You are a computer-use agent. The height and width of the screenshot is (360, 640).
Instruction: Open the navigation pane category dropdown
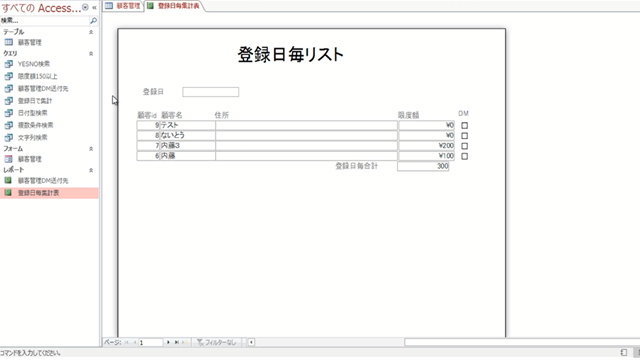pyautogui.click(x=85, y=7)
